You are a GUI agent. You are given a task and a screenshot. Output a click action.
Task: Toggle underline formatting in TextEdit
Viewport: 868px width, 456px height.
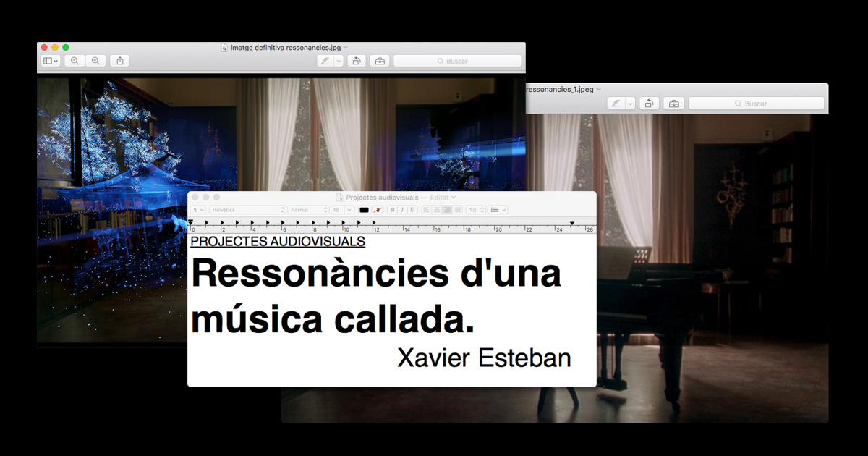(x=412, y=210)
